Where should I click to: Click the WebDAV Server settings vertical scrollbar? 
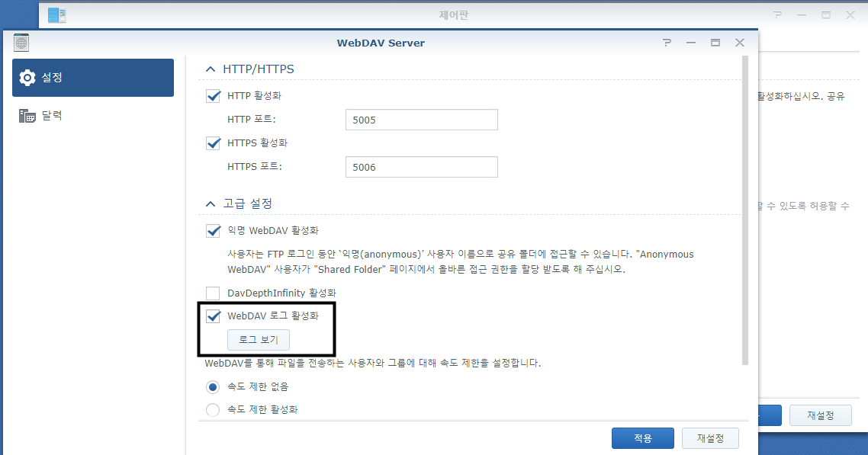tap(745, 210)
